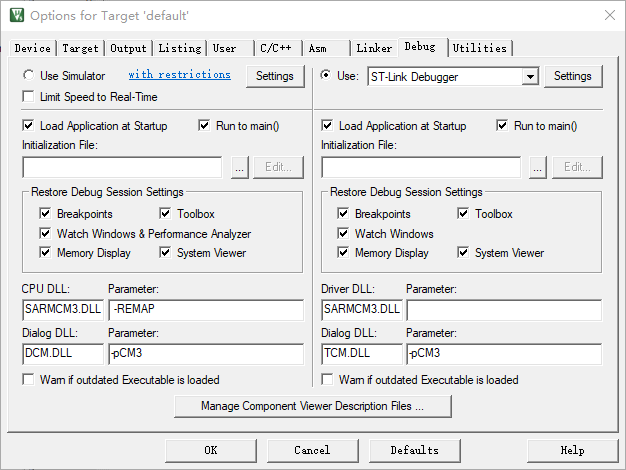626x470 pixels.
Task: Toggle simulator Warn if outdated Executable
Action: coord(28,379)
